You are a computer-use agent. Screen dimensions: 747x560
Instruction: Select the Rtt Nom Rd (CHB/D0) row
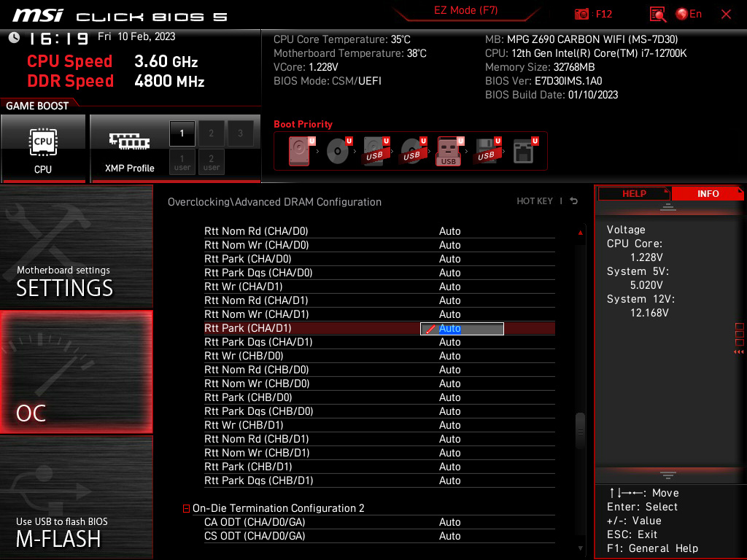point(379,370)
